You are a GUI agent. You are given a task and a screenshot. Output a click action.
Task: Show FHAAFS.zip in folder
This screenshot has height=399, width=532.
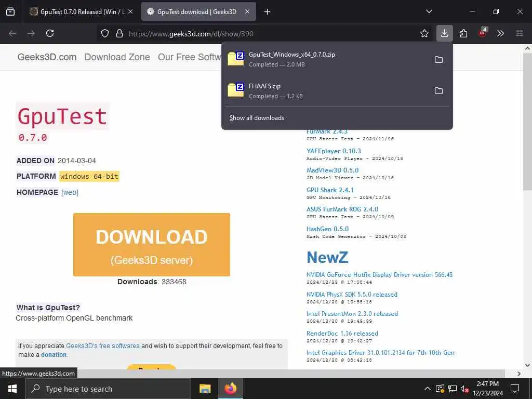438,90
